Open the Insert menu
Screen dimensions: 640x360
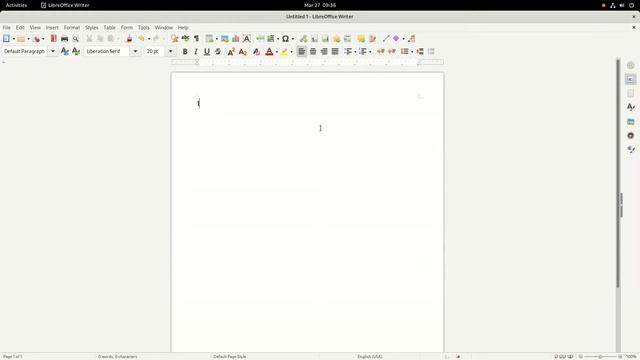click(52, 27)
